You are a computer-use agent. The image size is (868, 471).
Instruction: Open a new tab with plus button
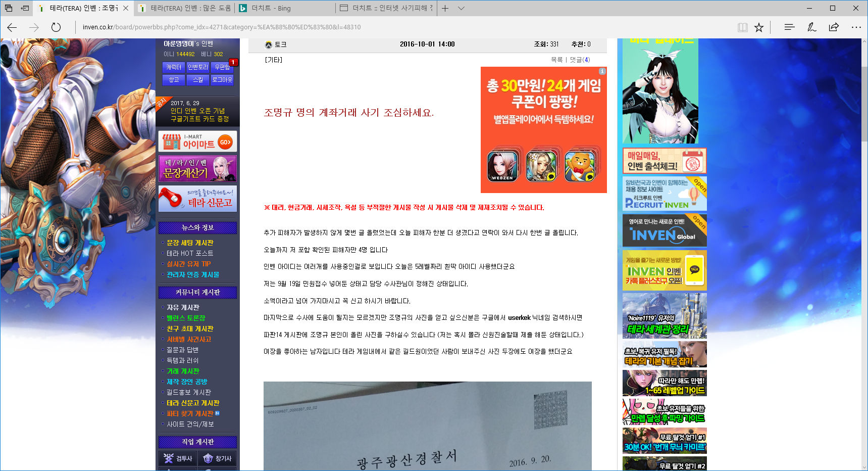point(445,8)
